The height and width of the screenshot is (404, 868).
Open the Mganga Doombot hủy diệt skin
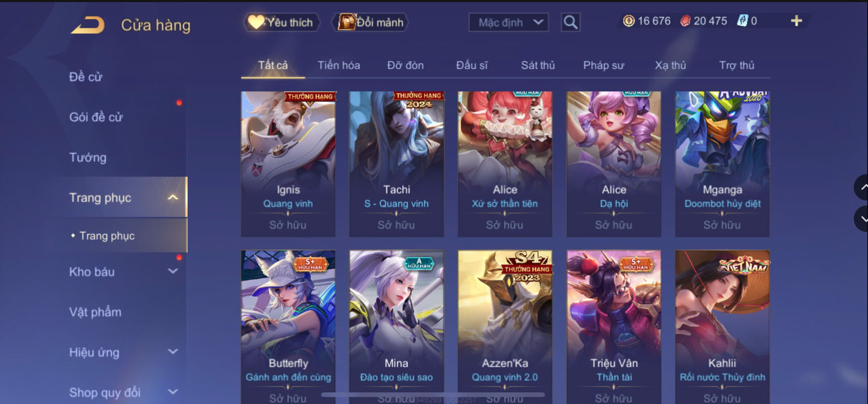(722, 164)
